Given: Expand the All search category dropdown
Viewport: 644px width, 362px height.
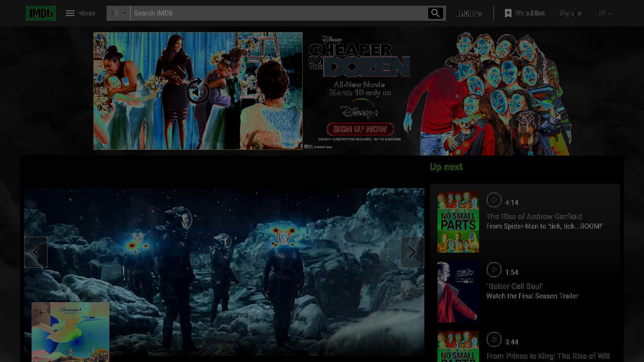Looking at the screenshot, I should (x=118, y=13).
